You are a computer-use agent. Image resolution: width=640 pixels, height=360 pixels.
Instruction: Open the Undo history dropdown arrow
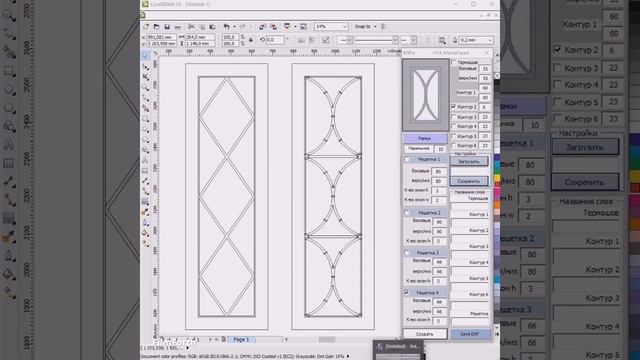pos(234,27)
